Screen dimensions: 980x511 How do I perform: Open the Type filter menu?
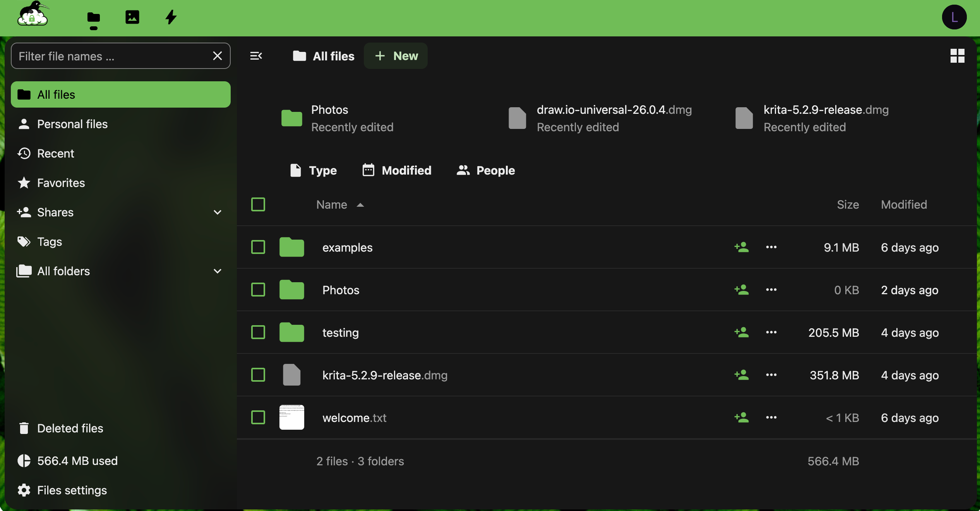[x=314, y=170]
